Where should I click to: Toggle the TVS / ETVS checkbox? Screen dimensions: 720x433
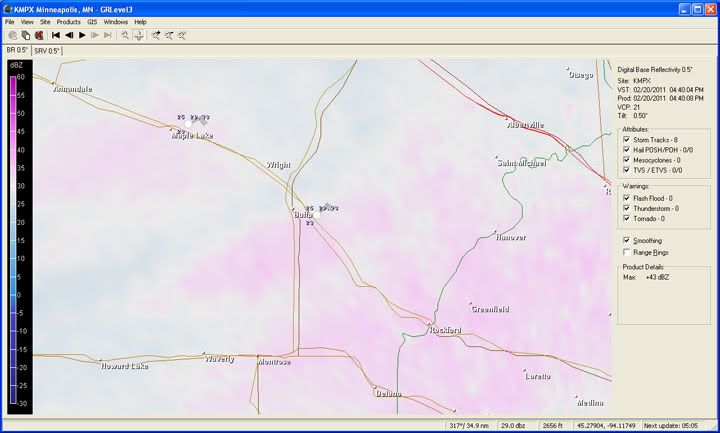626,170
